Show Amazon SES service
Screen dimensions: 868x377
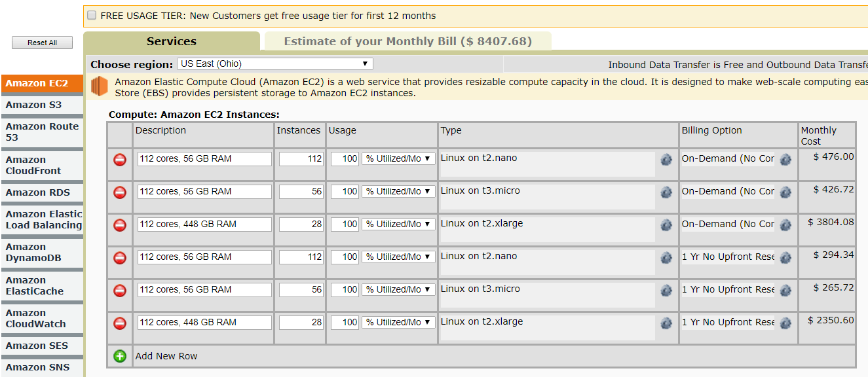tap(43, 346)
